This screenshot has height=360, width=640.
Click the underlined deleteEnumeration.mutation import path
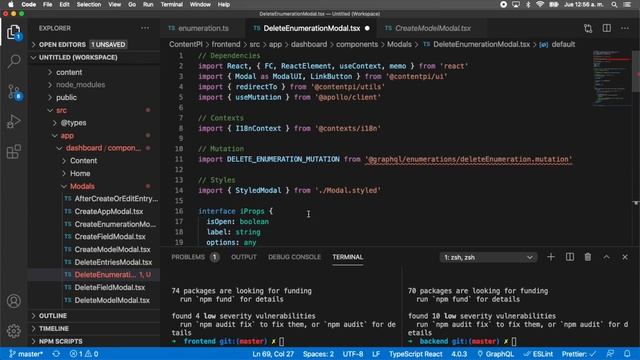click(469, 159)
